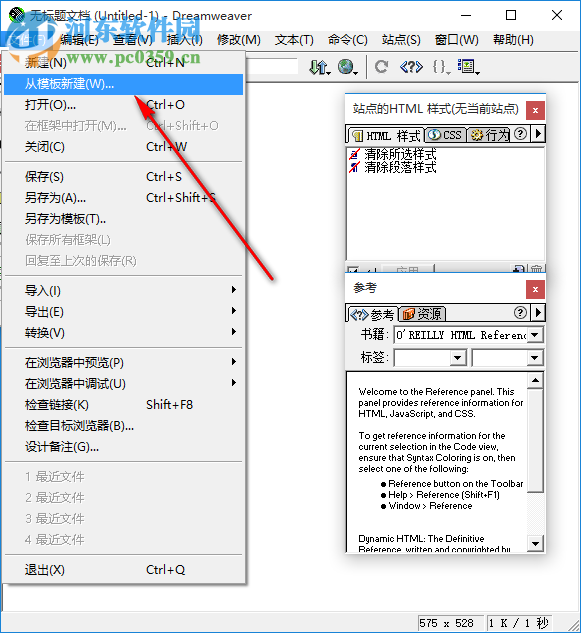Open the 修改(M) menu

pos(239,40)
